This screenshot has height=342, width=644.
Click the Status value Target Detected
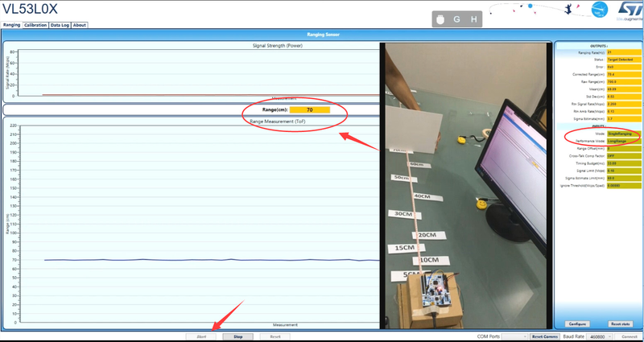tap(623, 60)
